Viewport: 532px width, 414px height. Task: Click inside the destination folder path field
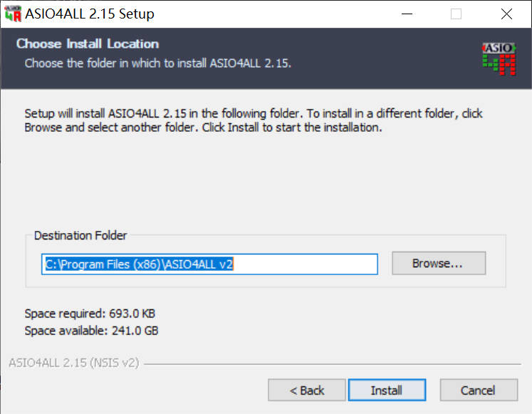[209, 264]
